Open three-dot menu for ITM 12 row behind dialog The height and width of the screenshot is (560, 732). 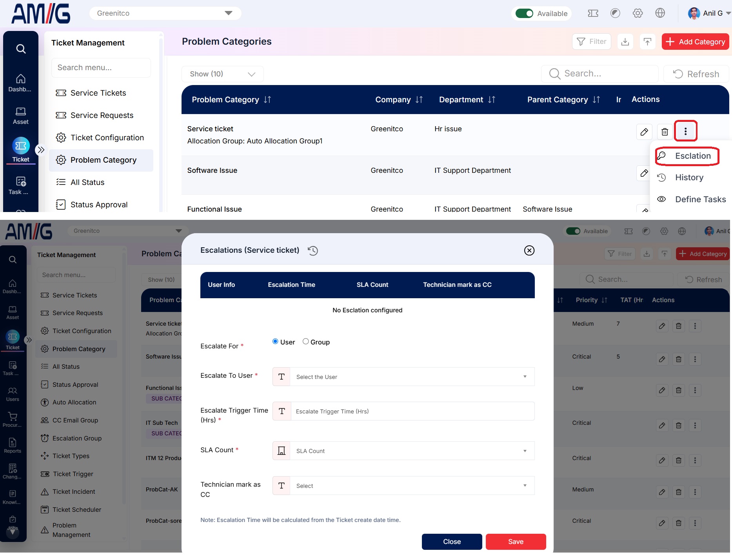[x=695, y=460]
